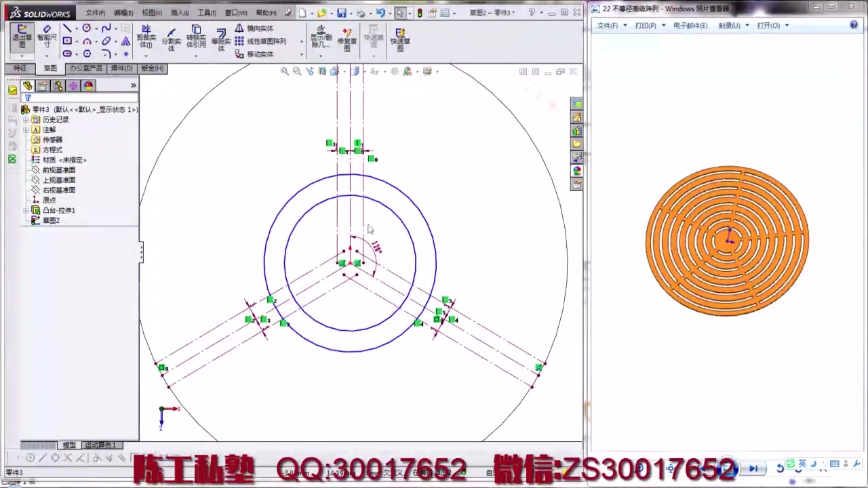Open dropdown arrow under 退出草图
The height and width of the screenshot is (488, 868).
[22, 56]
